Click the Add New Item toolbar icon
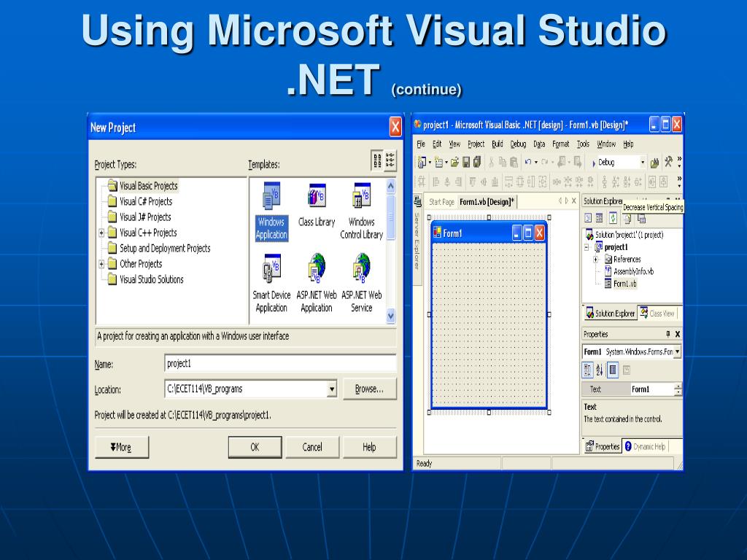 click(x=439, y=163)
